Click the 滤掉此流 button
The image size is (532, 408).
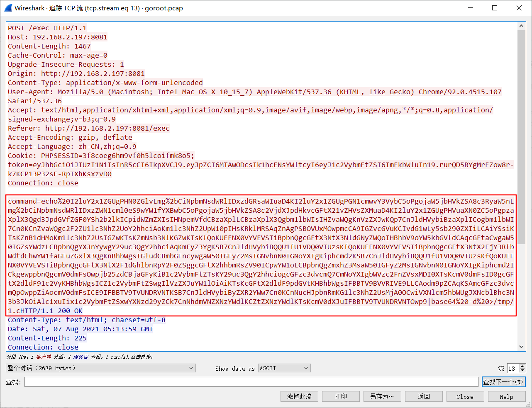coord(299,397)
